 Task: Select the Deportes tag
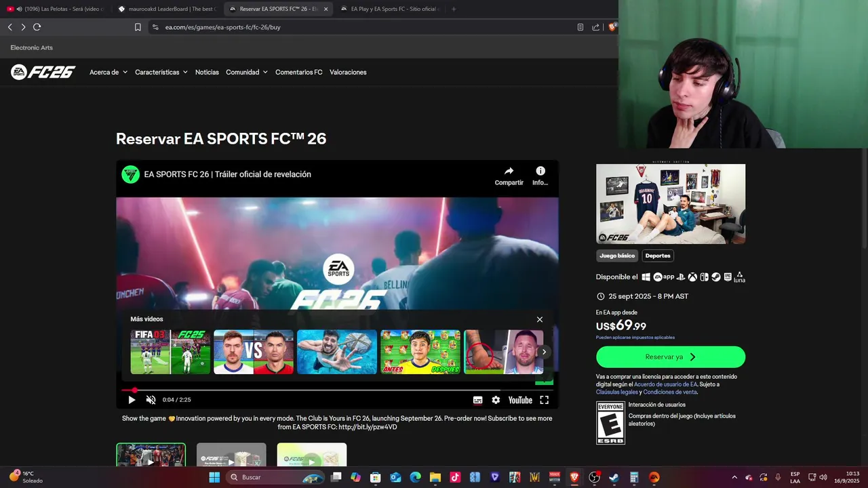click(658, 256)
